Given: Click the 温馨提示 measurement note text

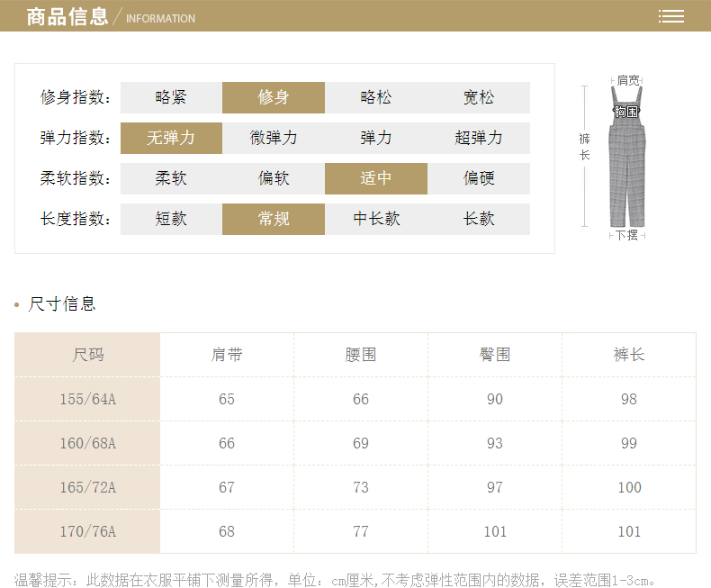Looking at the screenshot, I should point(335,578).
